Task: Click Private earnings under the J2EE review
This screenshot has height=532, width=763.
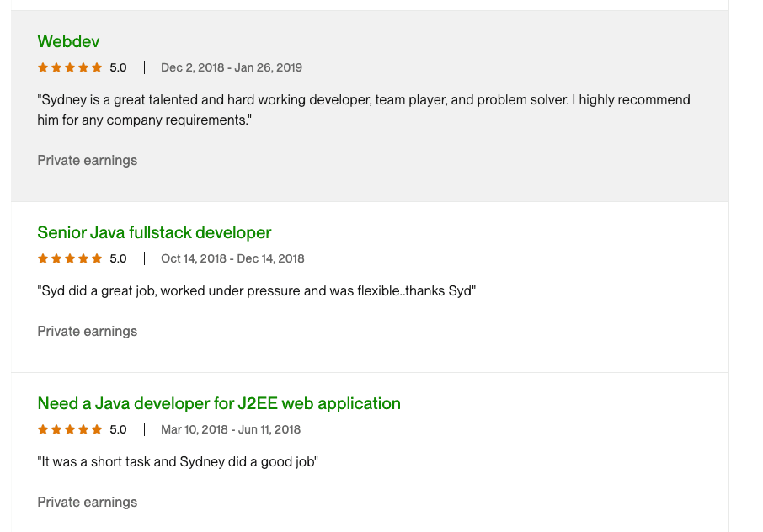Action: [87, 502]
